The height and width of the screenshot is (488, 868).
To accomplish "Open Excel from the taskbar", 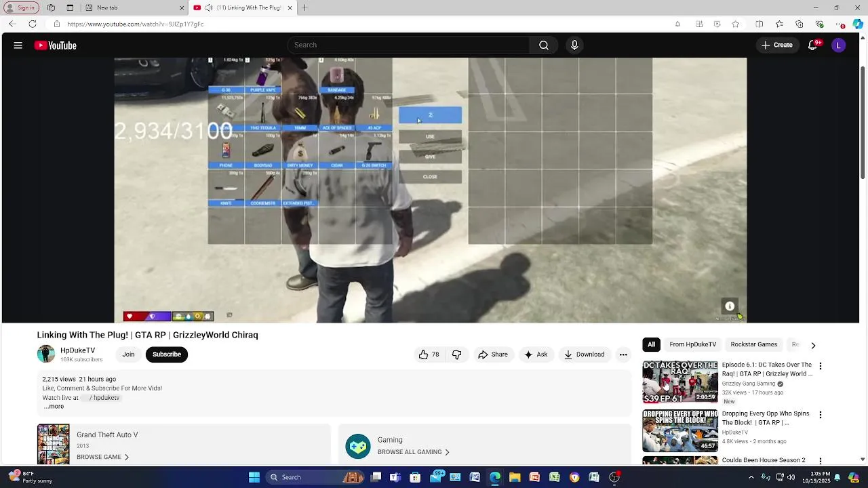I will 555,477.
